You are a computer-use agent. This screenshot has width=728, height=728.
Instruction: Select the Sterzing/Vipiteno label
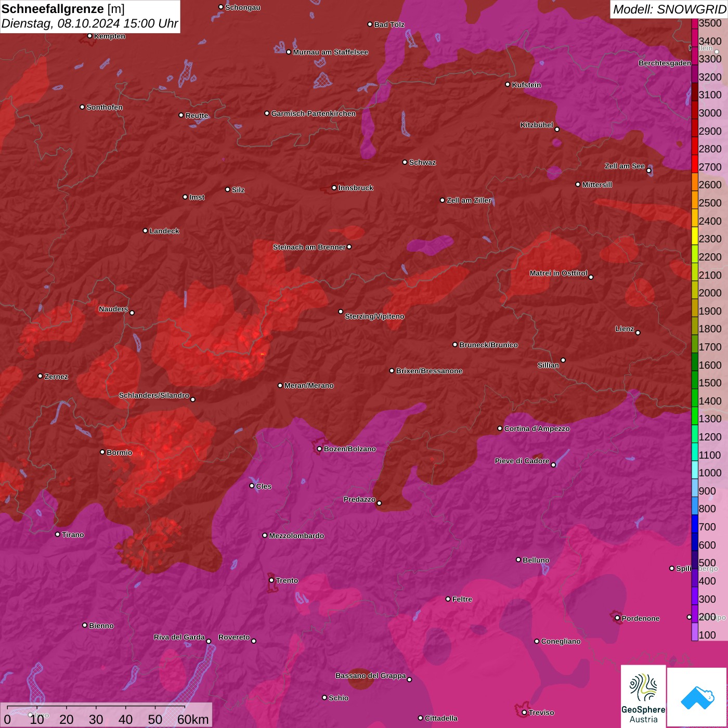click(x=374, y=316)
